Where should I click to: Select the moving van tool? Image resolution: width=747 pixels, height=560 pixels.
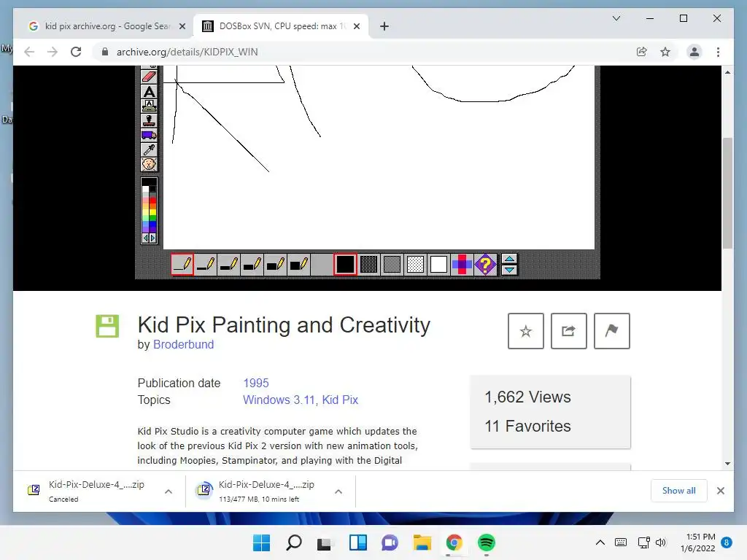click(x=149, y=135)
